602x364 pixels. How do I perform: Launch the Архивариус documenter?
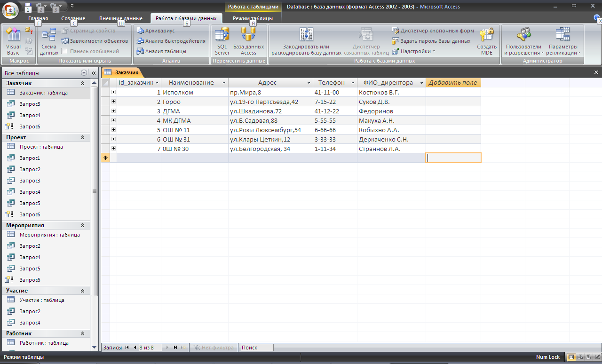coord(156,31)
